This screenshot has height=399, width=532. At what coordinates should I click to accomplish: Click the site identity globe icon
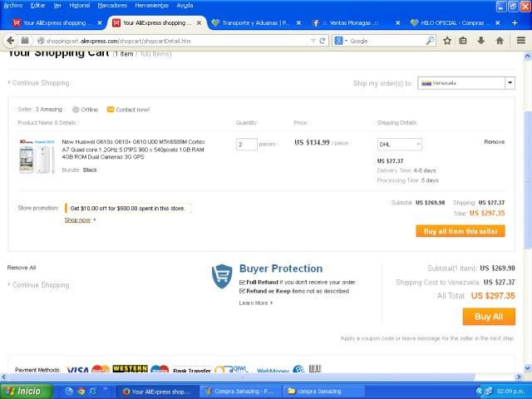41,41
